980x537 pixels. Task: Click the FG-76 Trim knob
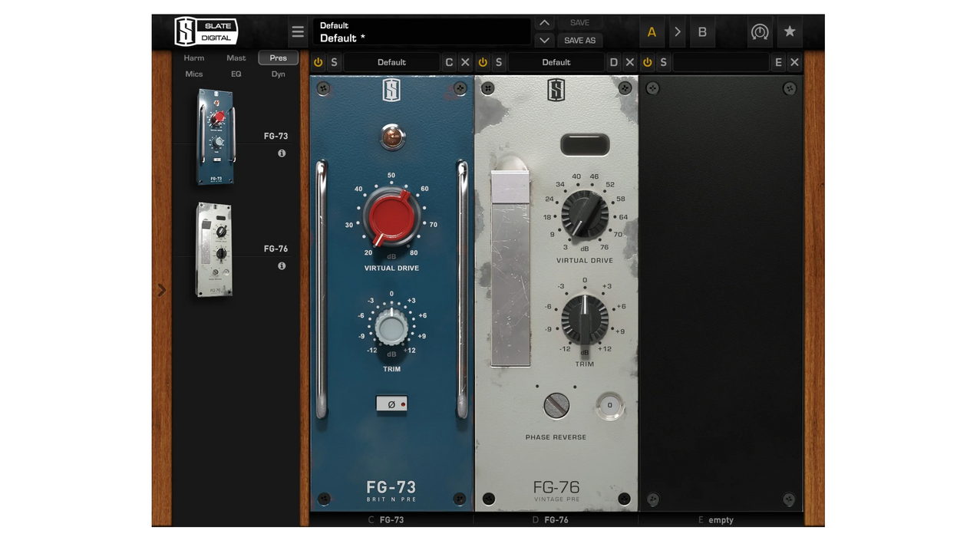(x=585, y=319)
